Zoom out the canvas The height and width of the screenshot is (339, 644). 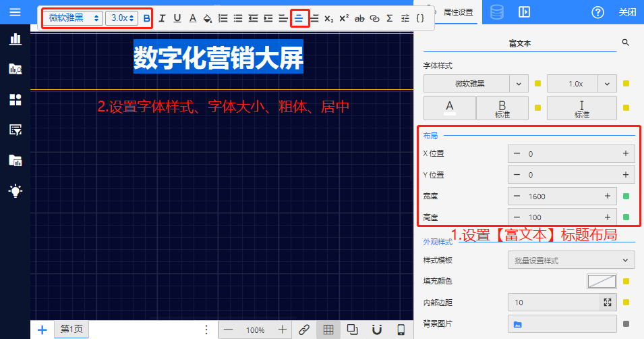click(229, 330)
